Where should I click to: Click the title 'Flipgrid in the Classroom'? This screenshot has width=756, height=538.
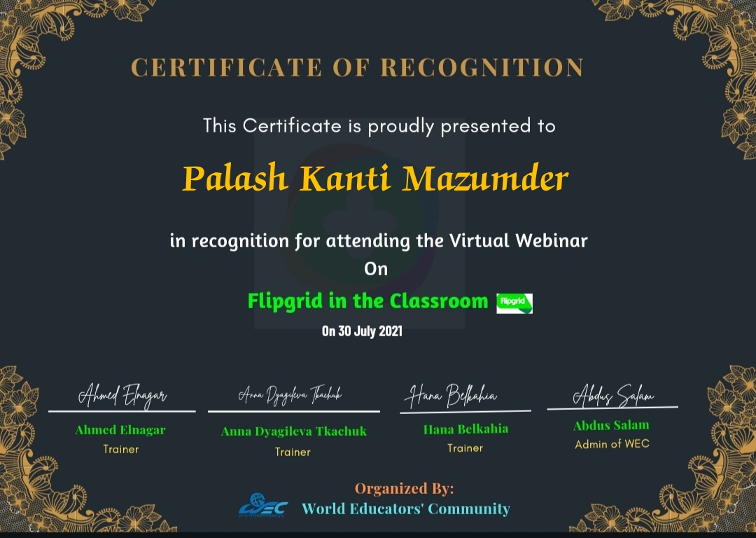pyautogui.click(x=368, y=301)
